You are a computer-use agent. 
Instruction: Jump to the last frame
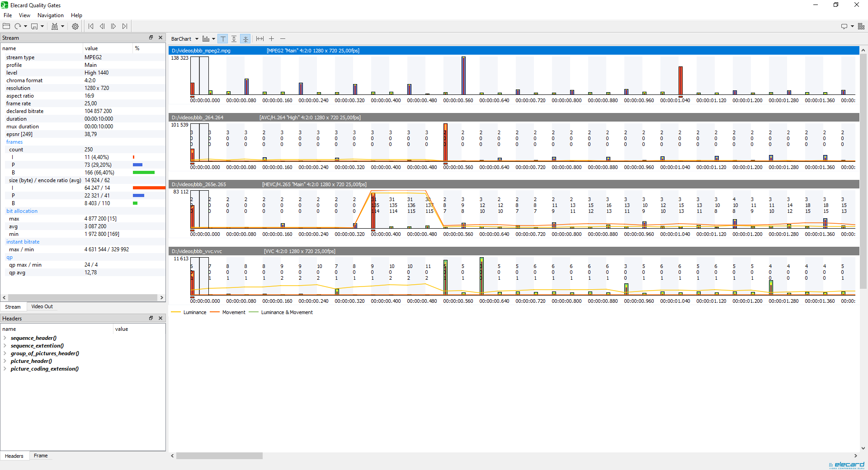125,26
